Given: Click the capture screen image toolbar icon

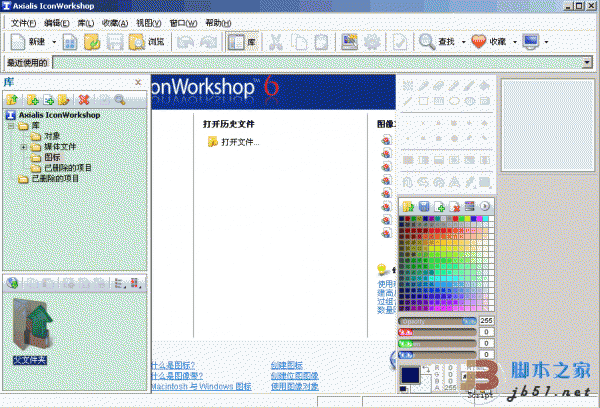Looking at the screenshot, I should [x=349, y=42].
